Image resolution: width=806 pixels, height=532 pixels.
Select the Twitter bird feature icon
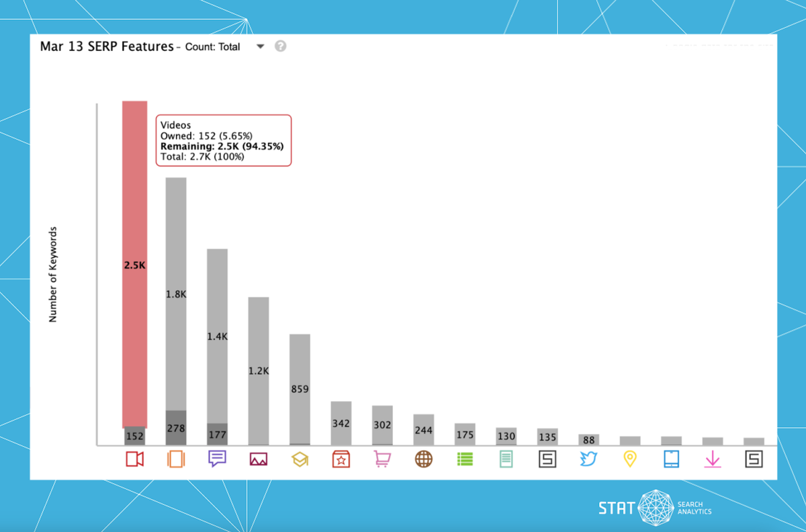pos(589,459)
